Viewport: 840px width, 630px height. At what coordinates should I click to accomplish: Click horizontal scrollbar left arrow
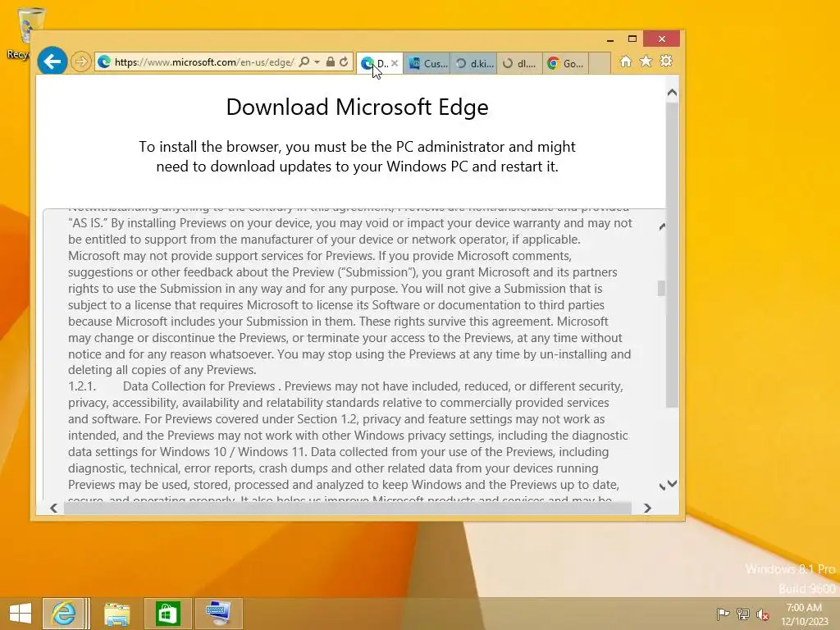53,508
